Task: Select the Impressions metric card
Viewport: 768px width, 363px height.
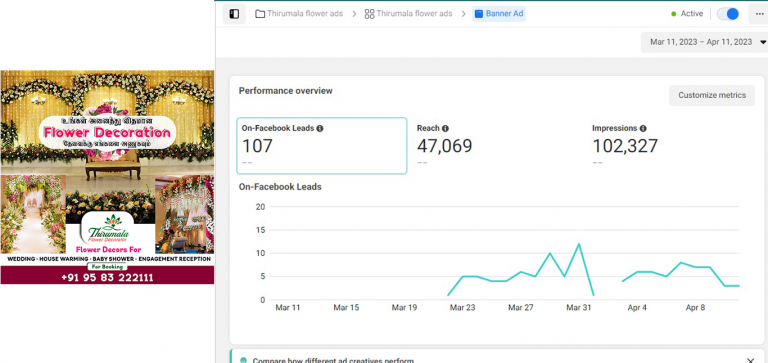Action: (x=672, y=145)
